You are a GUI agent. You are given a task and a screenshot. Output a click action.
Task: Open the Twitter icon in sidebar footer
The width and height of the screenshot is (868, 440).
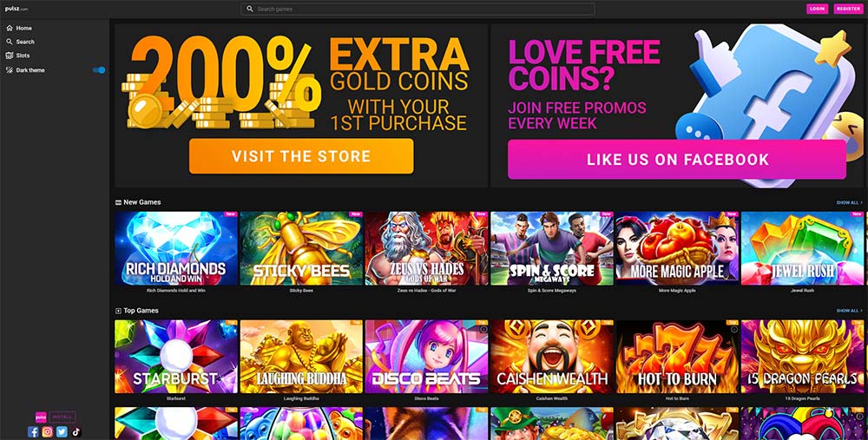(x=62, y=431)
